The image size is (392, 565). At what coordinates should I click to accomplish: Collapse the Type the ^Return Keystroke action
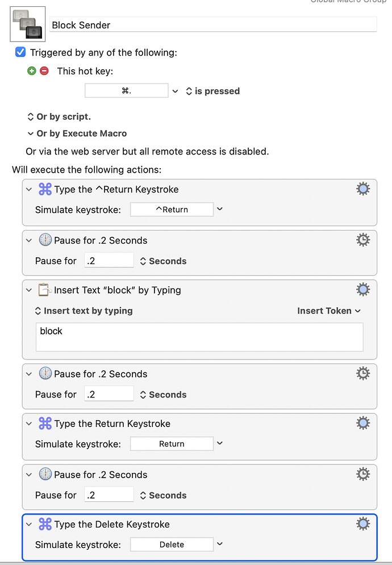29,189
